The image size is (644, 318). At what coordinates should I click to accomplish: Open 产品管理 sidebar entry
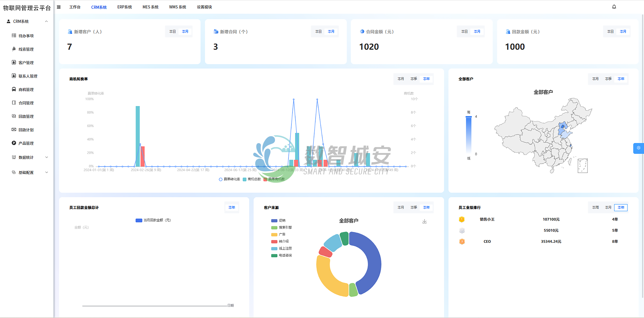[x=26, y=143]
